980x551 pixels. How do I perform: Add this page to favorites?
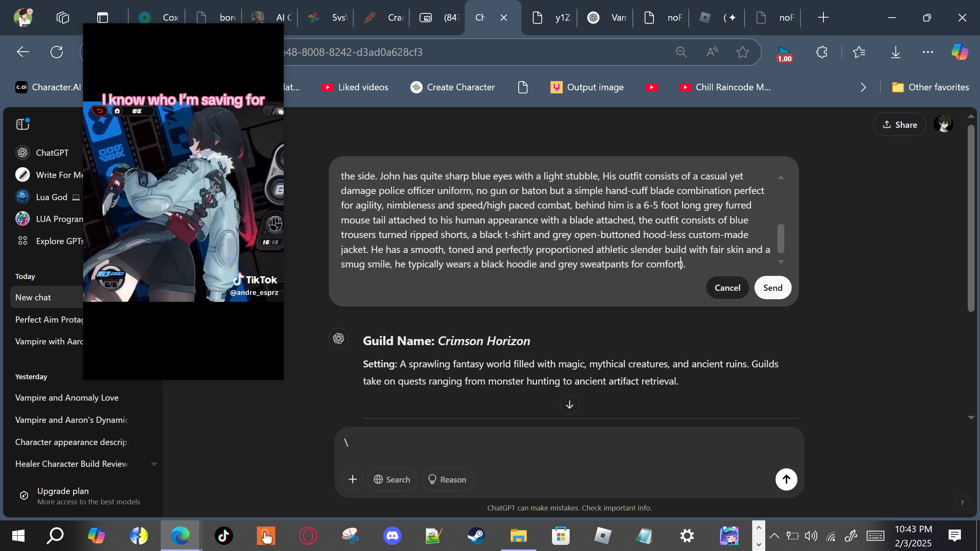743,52
